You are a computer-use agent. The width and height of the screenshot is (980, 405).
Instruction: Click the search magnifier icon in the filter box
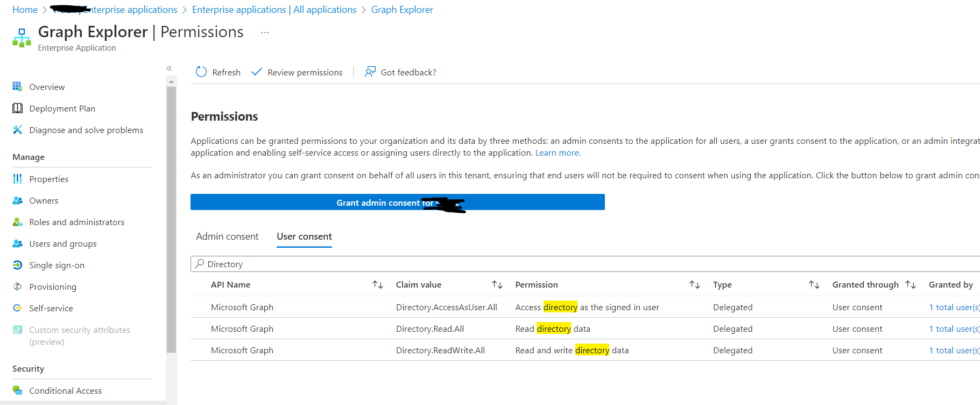click(200, 264)
